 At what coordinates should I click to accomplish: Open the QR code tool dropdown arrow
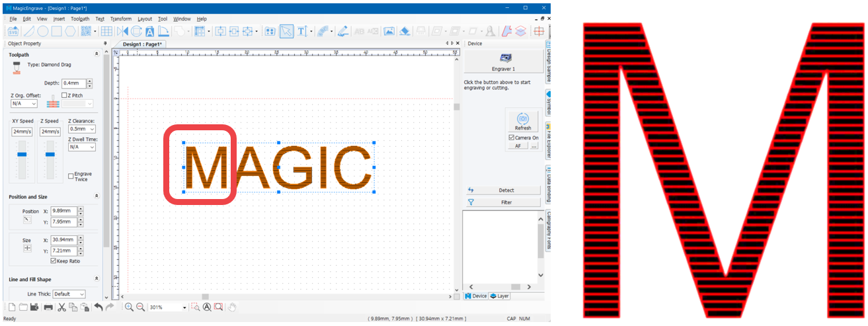pos(95,31)
